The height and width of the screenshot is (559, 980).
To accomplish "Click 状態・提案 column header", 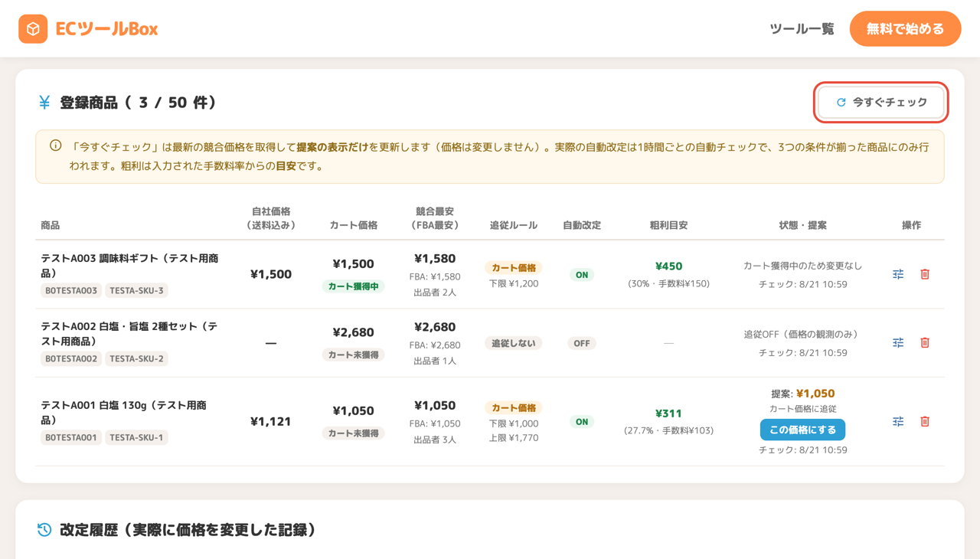I will pyautogui.click(x=802, y=225).
